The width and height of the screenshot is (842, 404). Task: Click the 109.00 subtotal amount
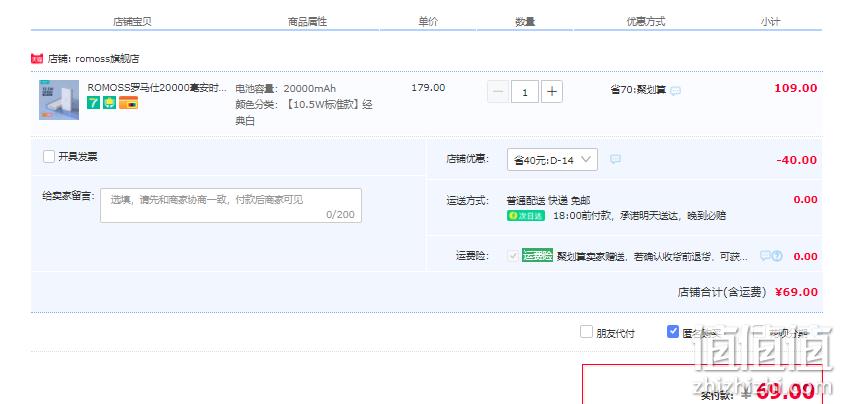point(796,88)
